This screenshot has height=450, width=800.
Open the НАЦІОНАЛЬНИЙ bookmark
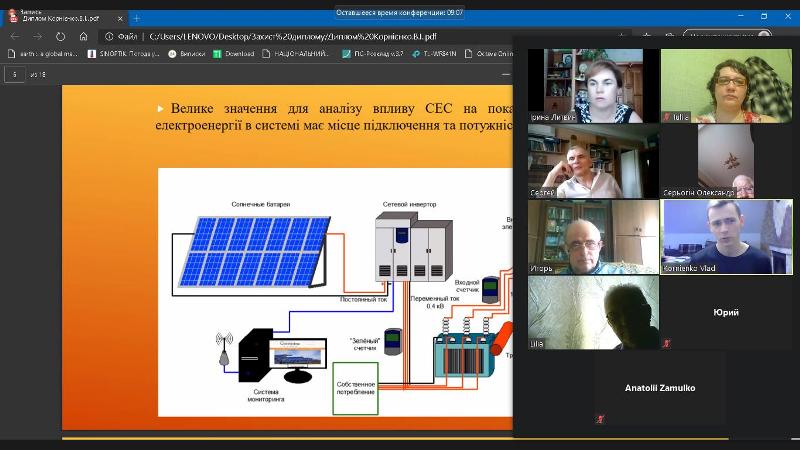pos(298,54)
